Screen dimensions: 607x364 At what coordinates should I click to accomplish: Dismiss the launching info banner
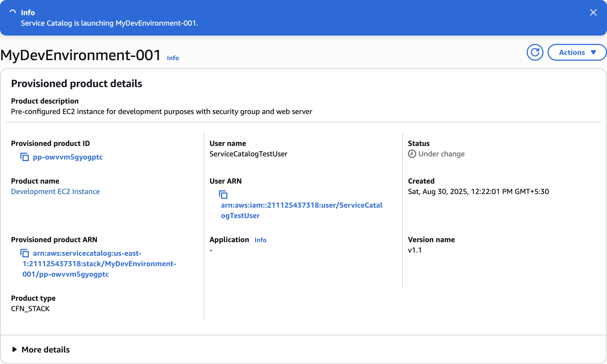click(x=593, y=12)
